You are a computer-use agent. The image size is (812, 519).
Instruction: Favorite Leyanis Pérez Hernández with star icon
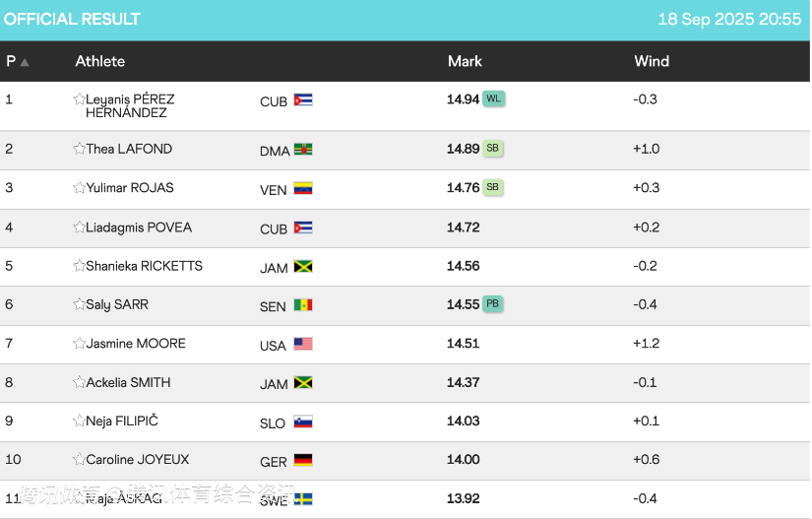pyautogui.click(x=79, y=99)
